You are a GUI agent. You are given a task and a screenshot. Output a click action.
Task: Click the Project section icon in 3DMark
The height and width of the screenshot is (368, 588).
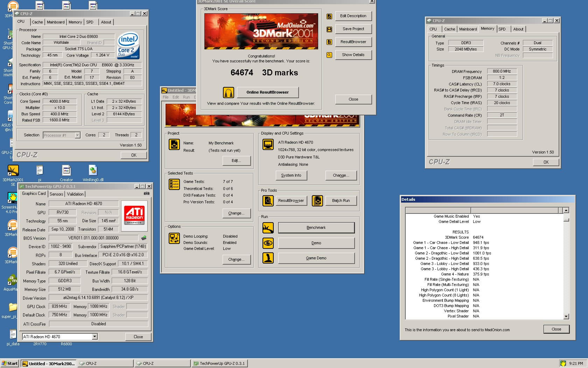tap(174, 144)
